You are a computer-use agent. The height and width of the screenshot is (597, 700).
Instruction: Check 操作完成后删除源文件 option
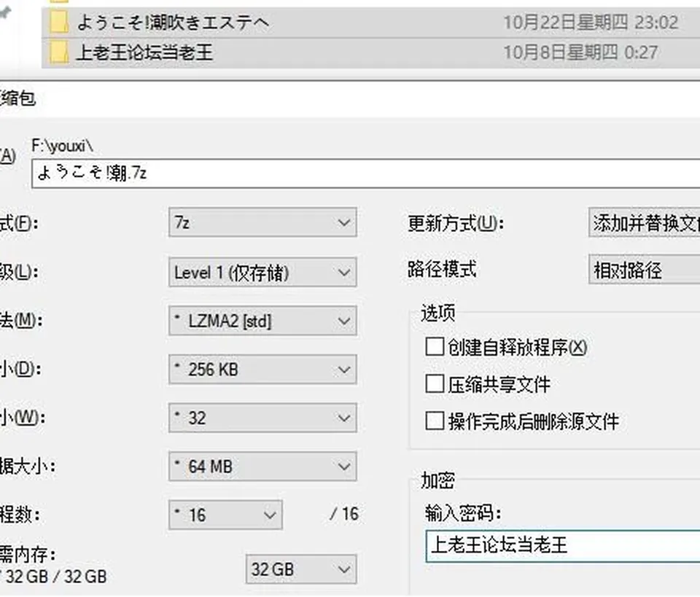point(435,421)
